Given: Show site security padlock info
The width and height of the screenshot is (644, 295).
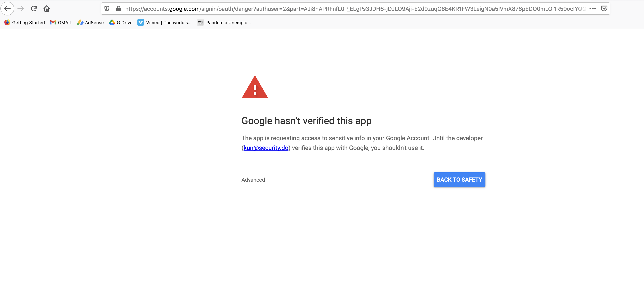Looking at the screenshot, I should click(x=119, y=9).
